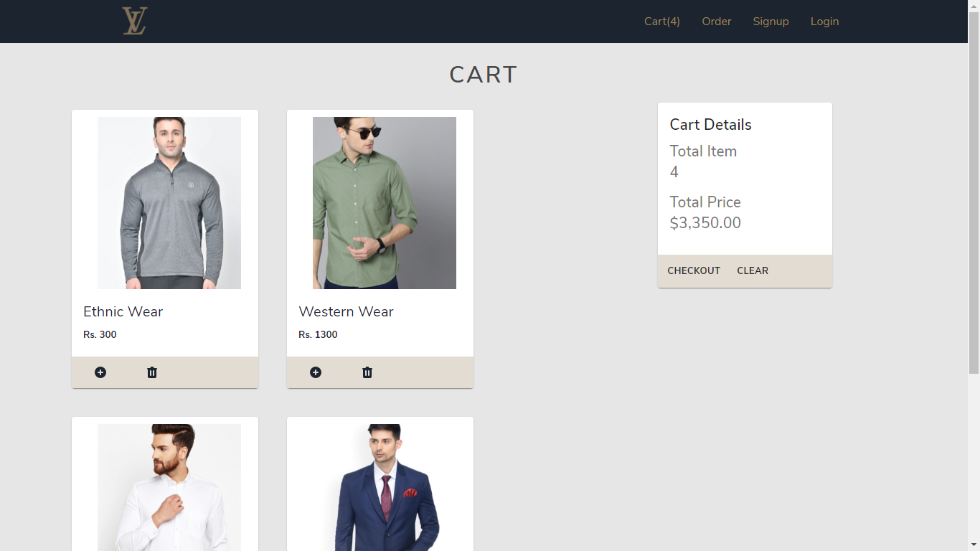Click the trash icon under Ethnic Wear

pyautogui.click(x=151, y=372)
